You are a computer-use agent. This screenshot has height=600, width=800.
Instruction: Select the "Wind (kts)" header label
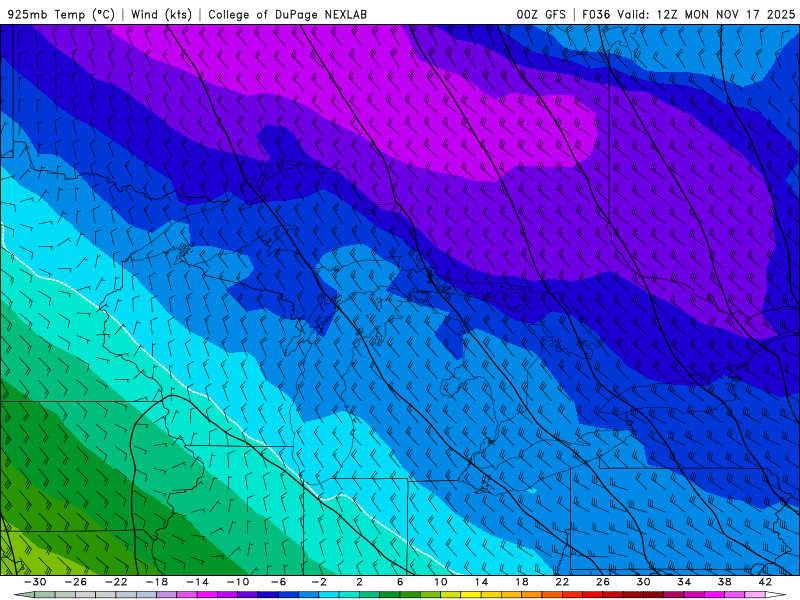161,14
